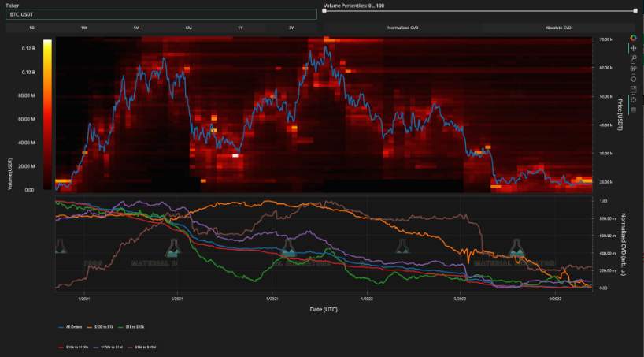Toggle the $1M to $10M legend entry
The image size is (644, 357).
141,348
